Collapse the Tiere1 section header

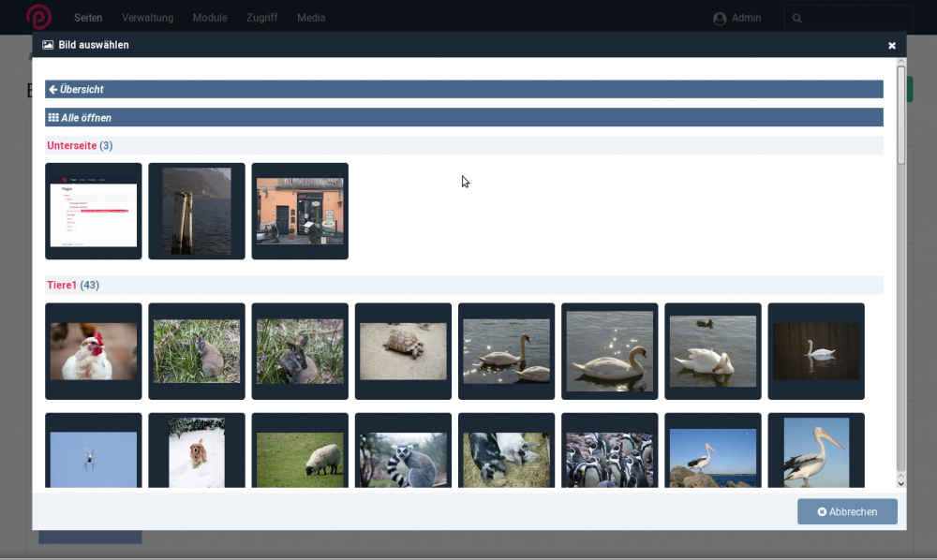point(62,285)
